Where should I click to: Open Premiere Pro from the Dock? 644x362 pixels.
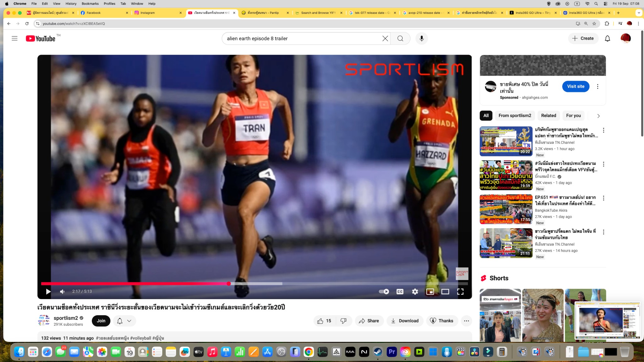tap(391, 352)
